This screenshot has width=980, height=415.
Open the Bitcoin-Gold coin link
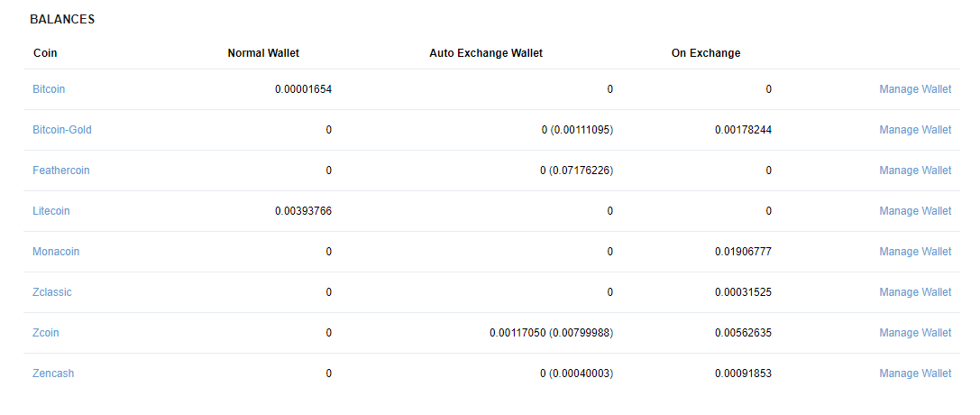[x=62, y=130]
